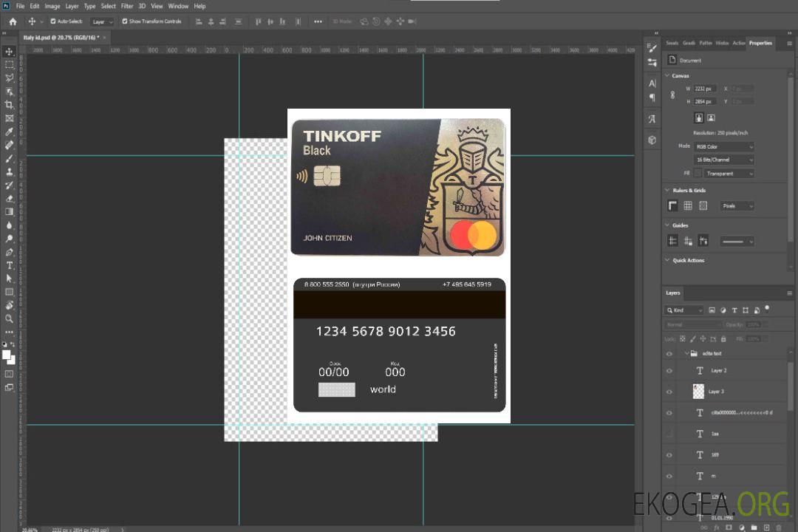Select the Dodge tool
This screenshot has width=798, height=532.
tap(9, 239)
